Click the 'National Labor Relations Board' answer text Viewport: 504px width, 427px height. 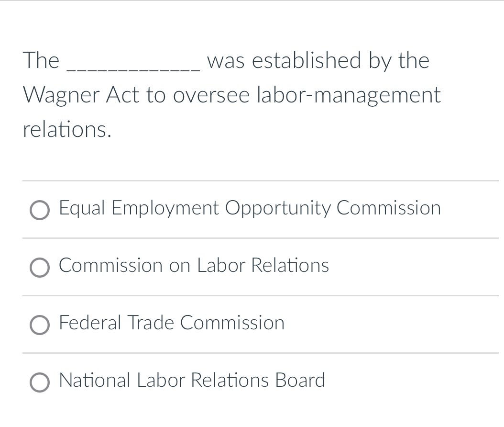(x=192, y=380)
